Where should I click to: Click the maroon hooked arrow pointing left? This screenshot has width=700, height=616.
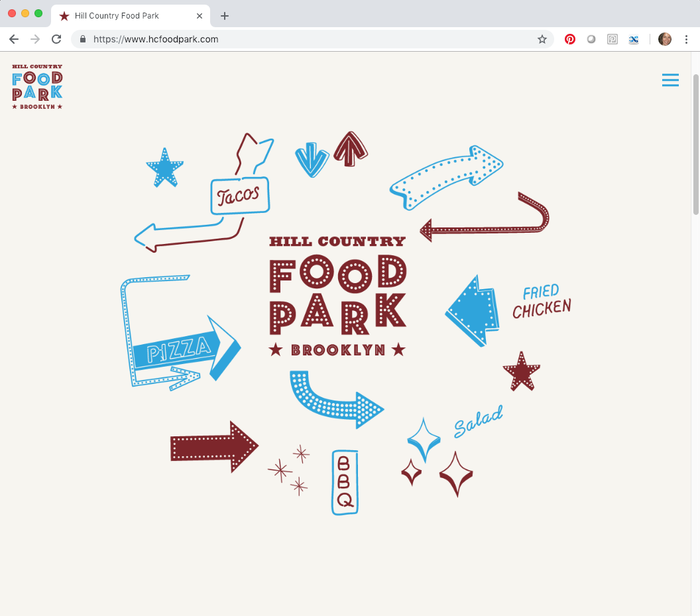tap(485, 217)
